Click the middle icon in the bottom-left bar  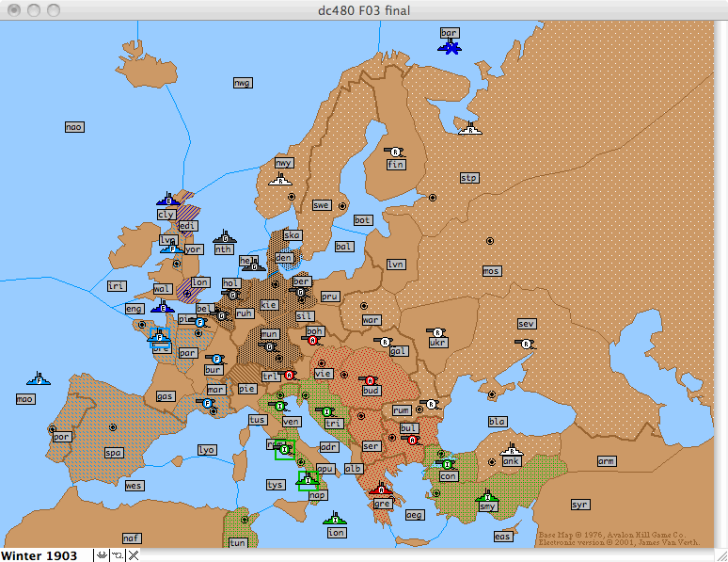point(118,555)
